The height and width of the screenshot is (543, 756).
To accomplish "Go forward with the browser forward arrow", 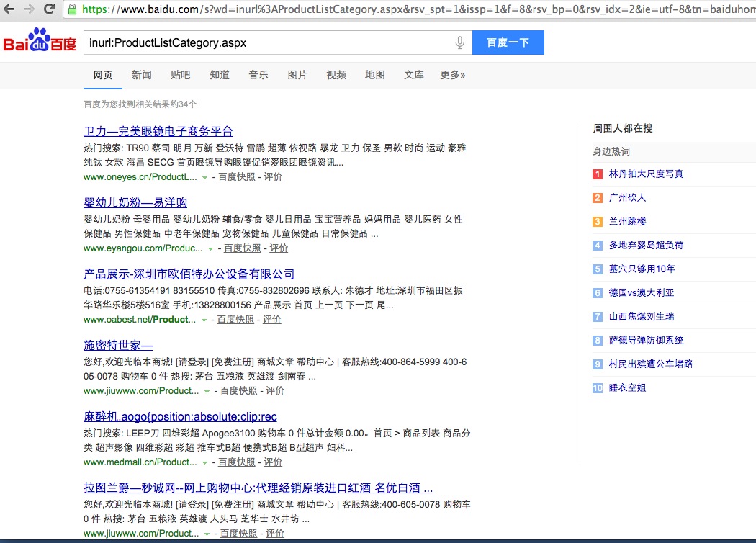I will [x=30, y=9].
